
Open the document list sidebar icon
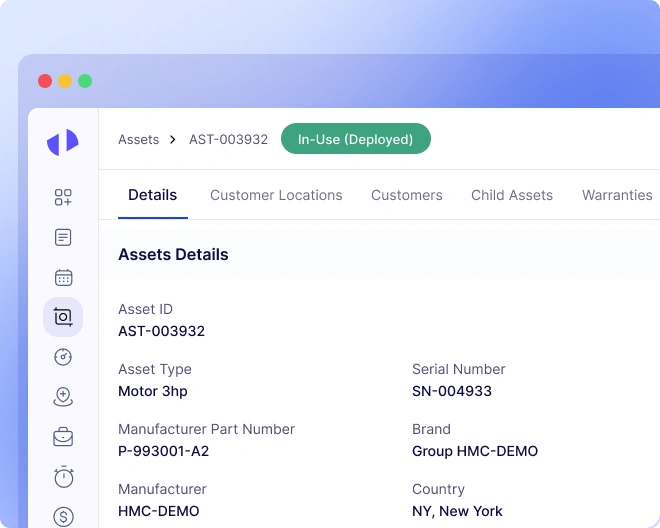tap(63, 237)
